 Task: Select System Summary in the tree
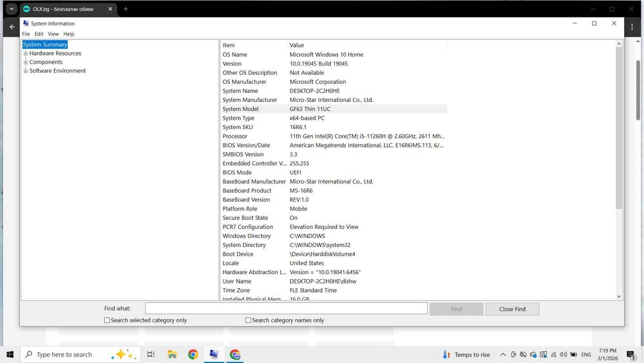(x=45, y=44)
